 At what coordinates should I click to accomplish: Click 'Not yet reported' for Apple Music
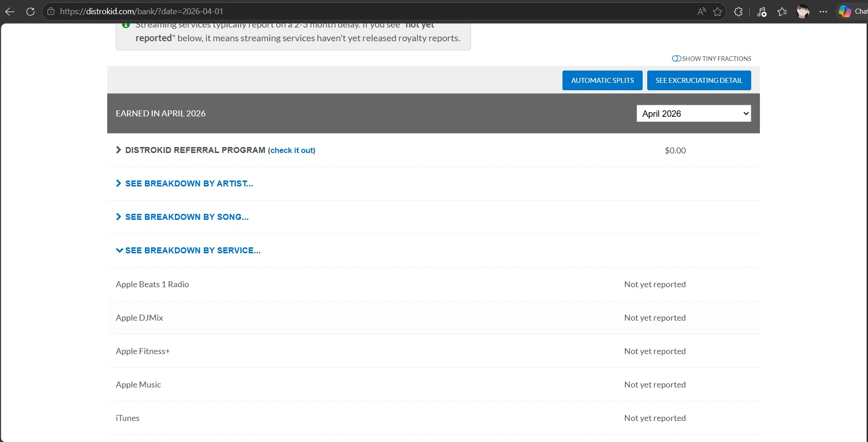click(655, 385)
